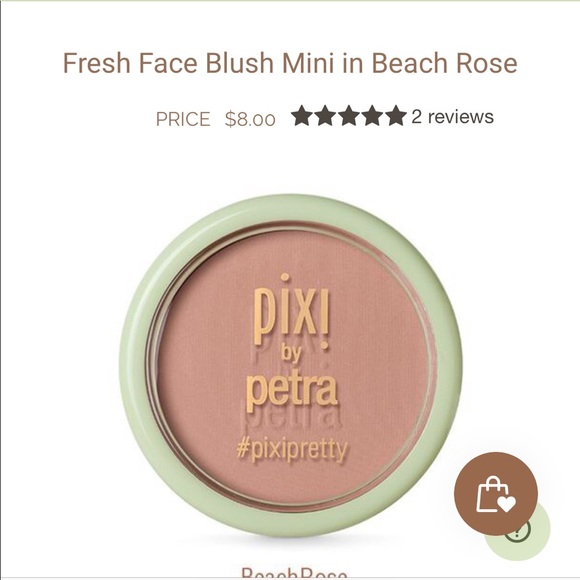This screenshot has height=580, width=580.
Task: Click the #pixipretty hashtag on the compact
Action: (292, 450)
